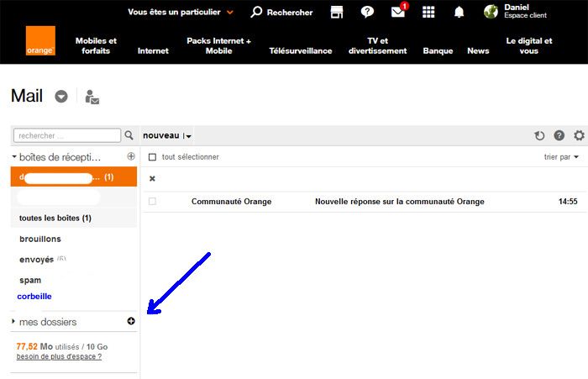Open the mail envelope with notification badge

(398, 12)
